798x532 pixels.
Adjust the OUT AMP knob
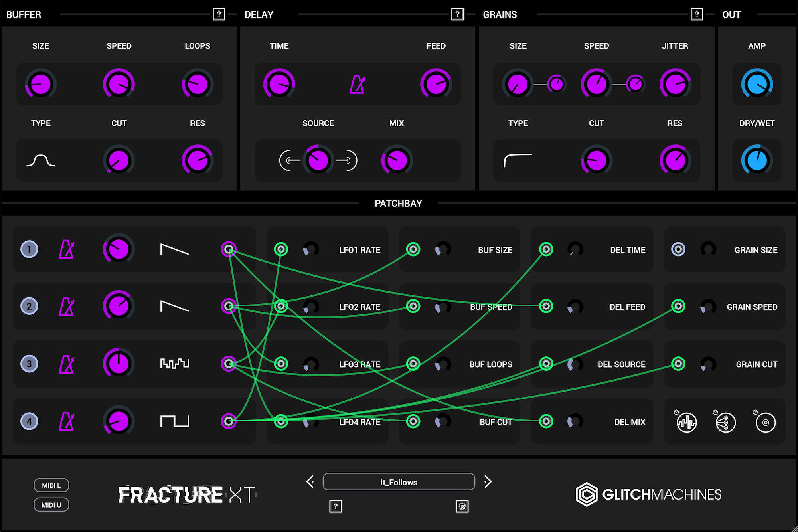click(x=757, y=84)
